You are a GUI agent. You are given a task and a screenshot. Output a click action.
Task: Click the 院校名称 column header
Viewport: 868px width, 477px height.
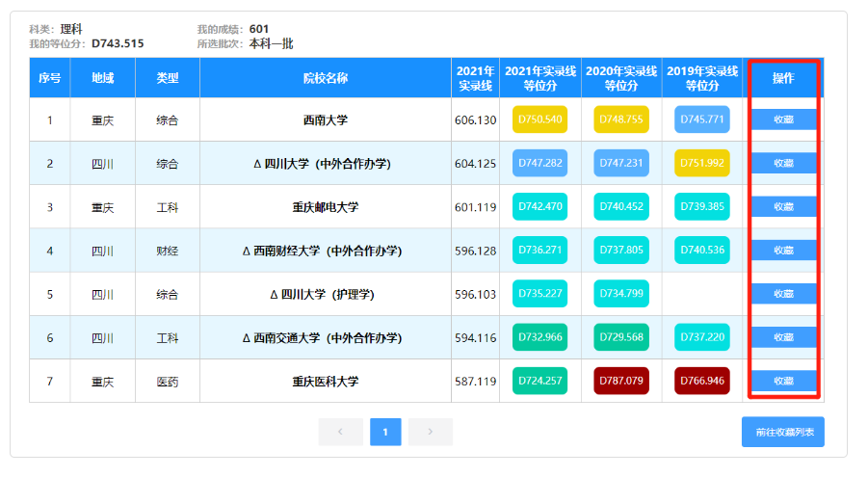[326, 77]
